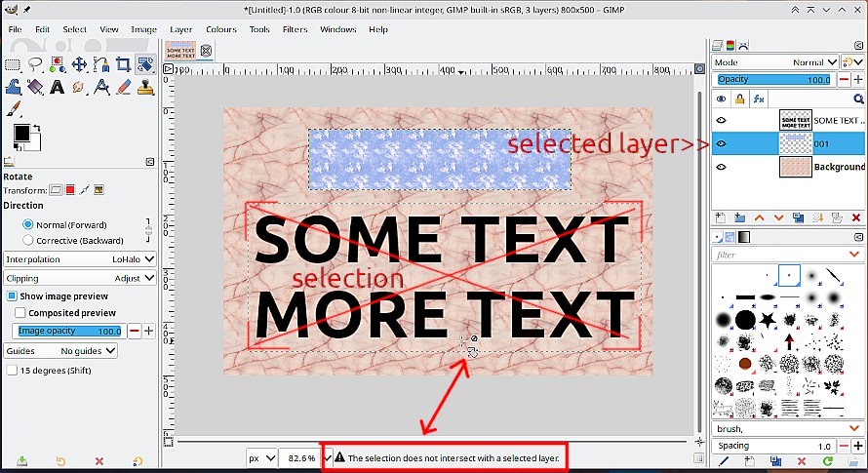Activate the Text tool
The width and height of the screenshot is (868, 473).
tap(57, 88)
